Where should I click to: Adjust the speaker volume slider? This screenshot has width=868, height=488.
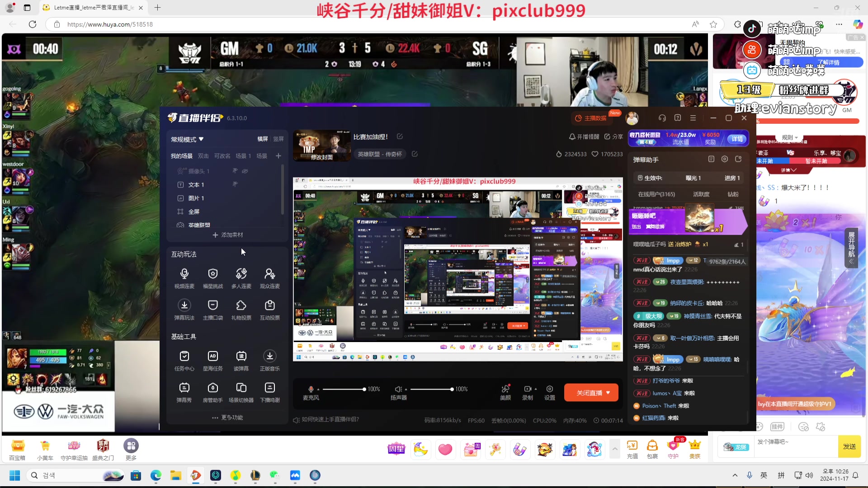pyautogui.click(x=431, y=389)
